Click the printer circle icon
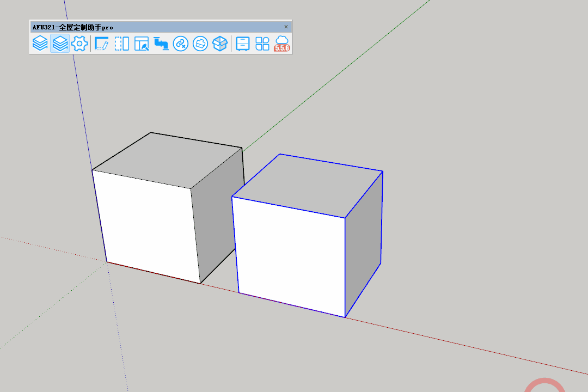This screenshot has height=392, width=588. point(200,44)
